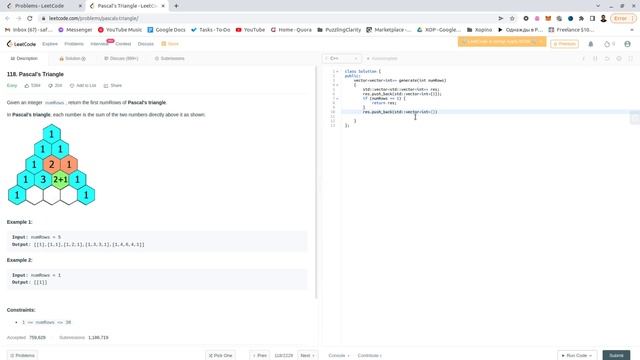Switch to the Description tab
The image size is (640, 360).
tap(24, 59)
